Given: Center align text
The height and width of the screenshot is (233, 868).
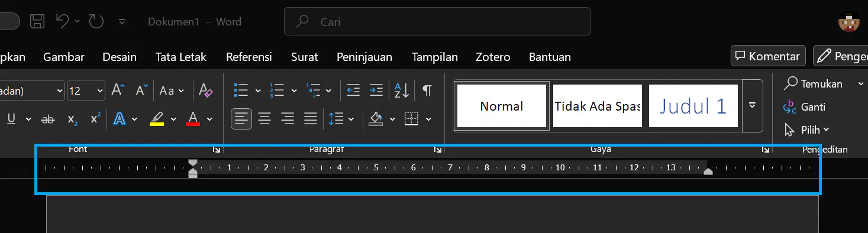Looking at the screenshot, I should [264, 119].
